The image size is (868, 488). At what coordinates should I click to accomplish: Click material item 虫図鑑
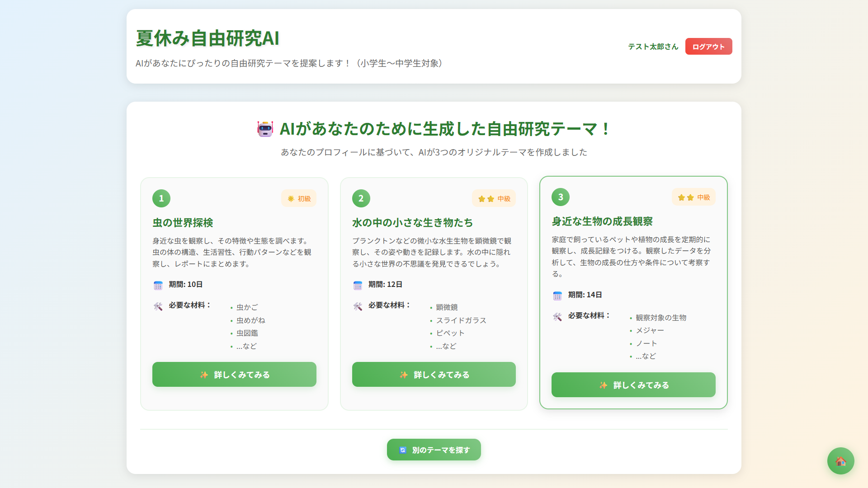pos(247,333)
